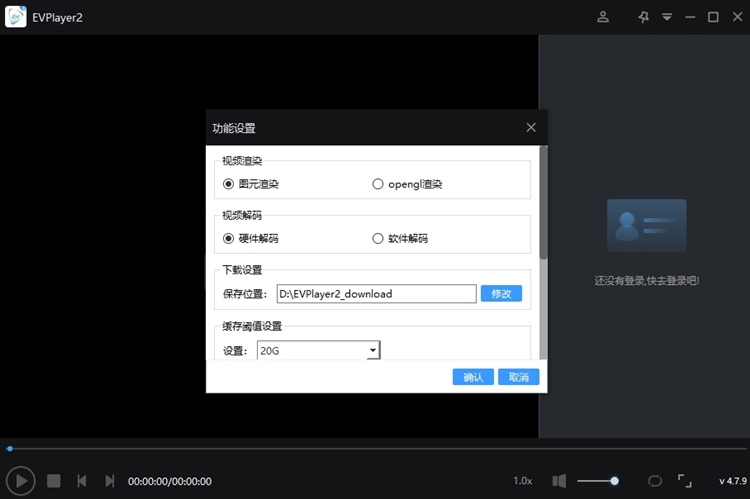The height and width of the screenshot is (499, 750).
Task: Click the v 4.7.9 version label
Action: [733, 481]
